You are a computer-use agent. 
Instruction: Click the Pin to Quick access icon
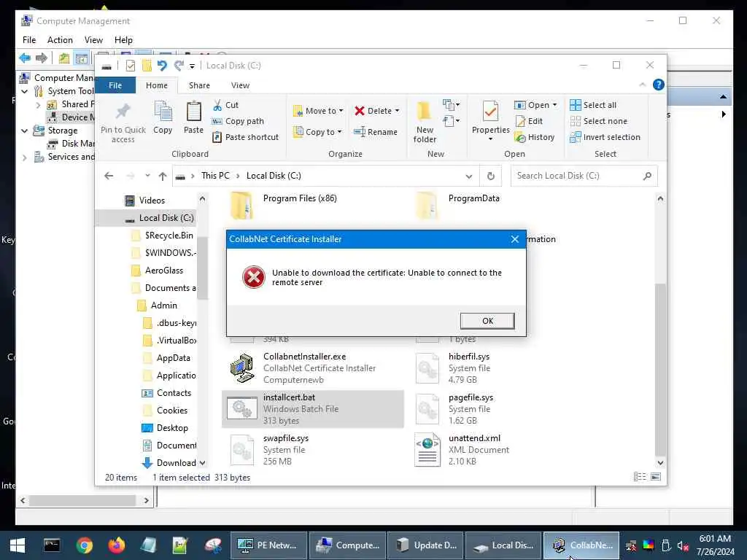tap(123, 112)
